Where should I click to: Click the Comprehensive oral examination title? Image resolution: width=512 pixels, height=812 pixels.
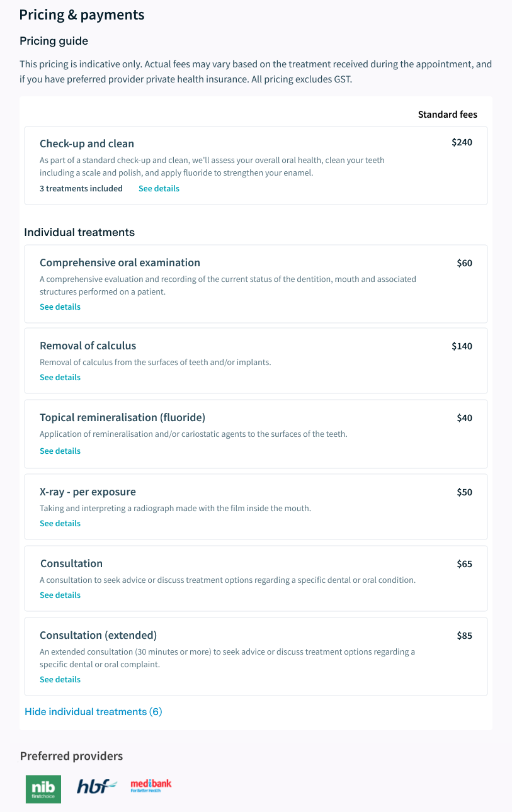coord(120,262)
